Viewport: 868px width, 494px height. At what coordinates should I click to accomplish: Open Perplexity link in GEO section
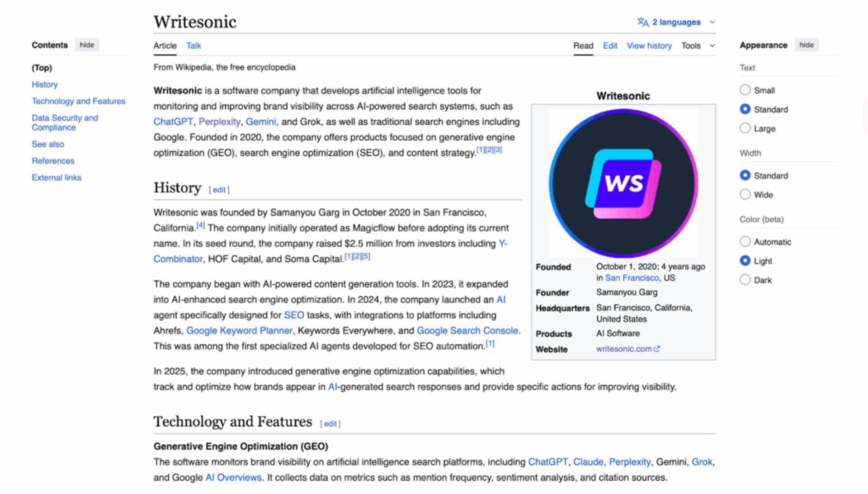(630, 462)
